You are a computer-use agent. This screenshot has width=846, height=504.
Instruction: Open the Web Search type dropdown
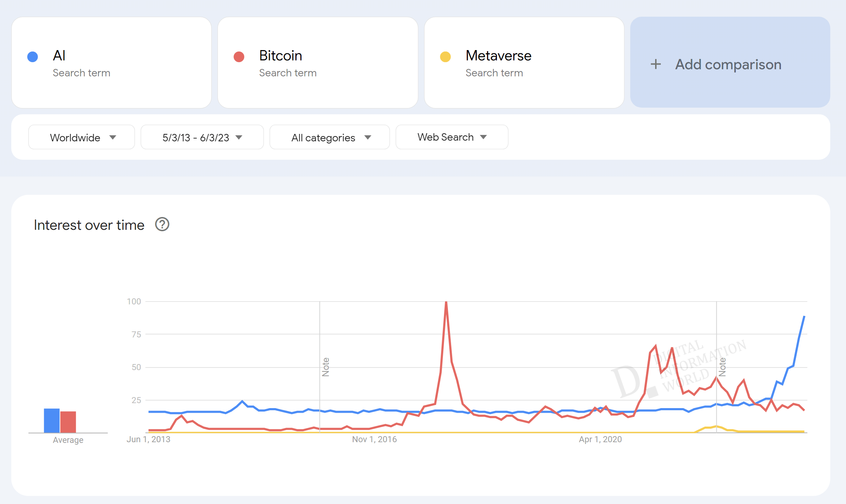click(451, 137)
